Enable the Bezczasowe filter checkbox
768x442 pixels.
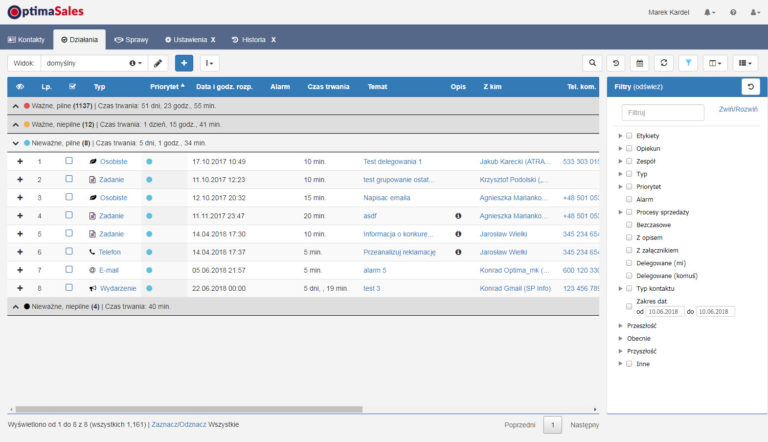[x=629, y=225]
